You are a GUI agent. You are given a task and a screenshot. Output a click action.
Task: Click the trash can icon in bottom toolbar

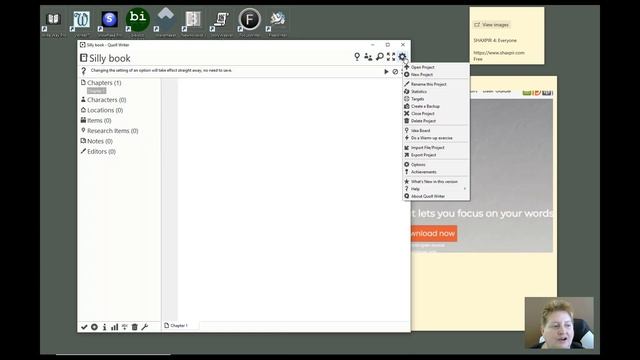[x=135, y=327]
